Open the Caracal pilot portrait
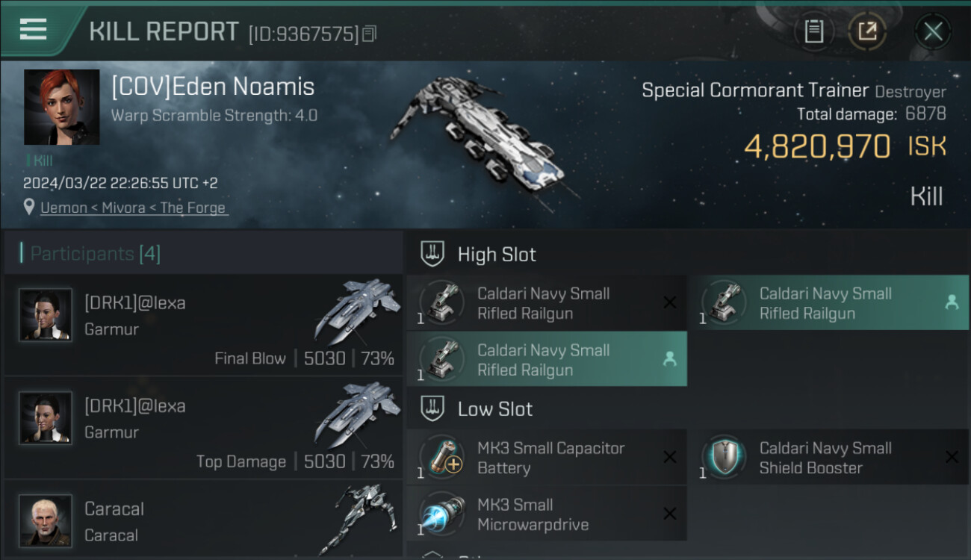The height and width of the screenshot is (560, 971). coord(46,520)
